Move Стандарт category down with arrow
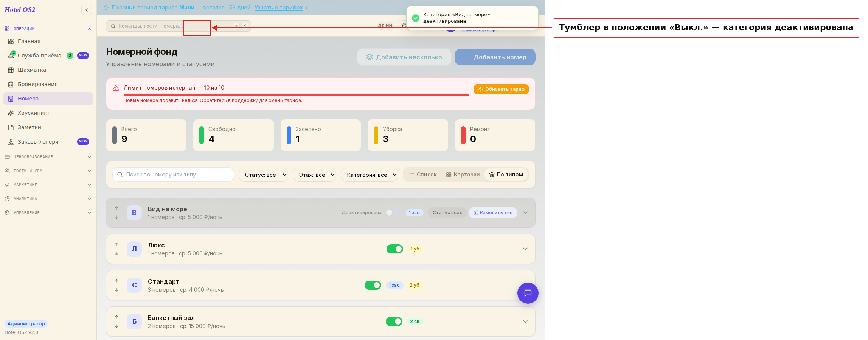Image resolution: width=868 pixels, height=340 pixels. click(x=116, y=290)
